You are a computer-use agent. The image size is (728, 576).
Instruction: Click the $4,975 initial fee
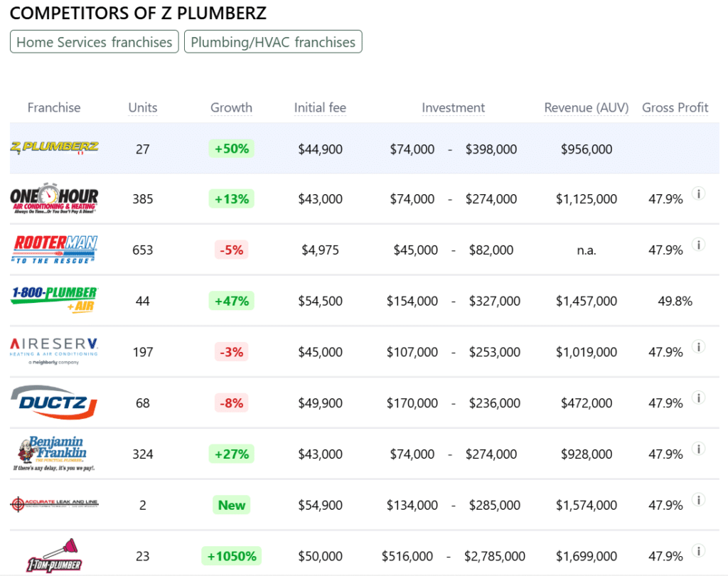[320, 250]
